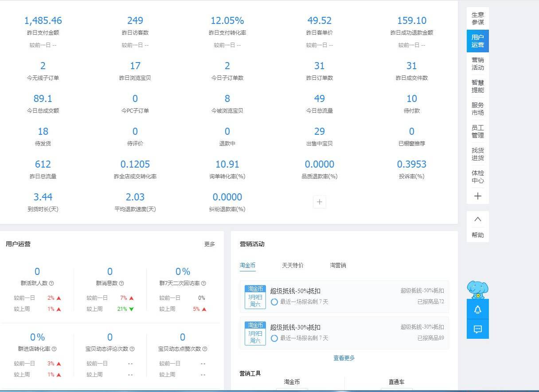Screen dimensions: 539x392
Task: Open 智慧提能 in the right sidebar
Action: click(x=478, y=86)
